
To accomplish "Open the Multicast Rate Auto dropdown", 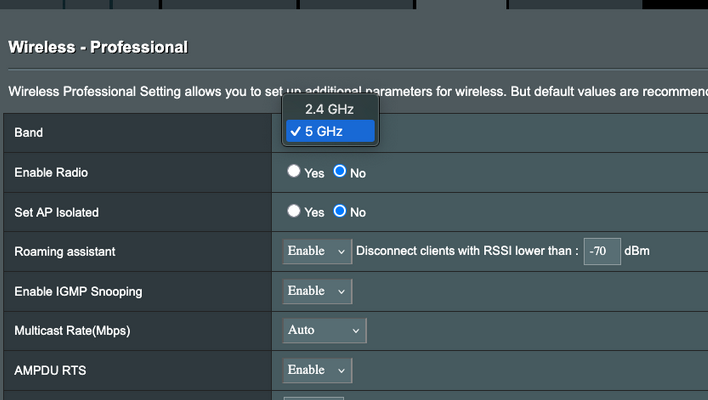I will pyautogui.click(x=324, y=330).
